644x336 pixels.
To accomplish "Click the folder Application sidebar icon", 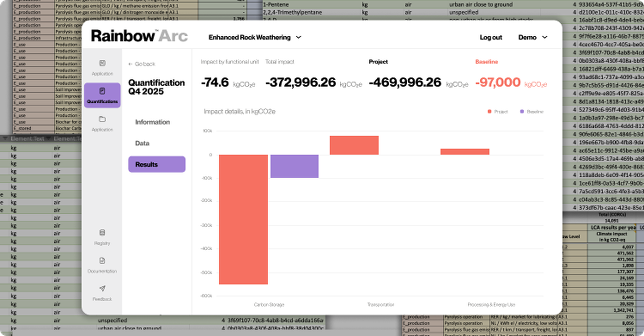I will pos(102,119).
